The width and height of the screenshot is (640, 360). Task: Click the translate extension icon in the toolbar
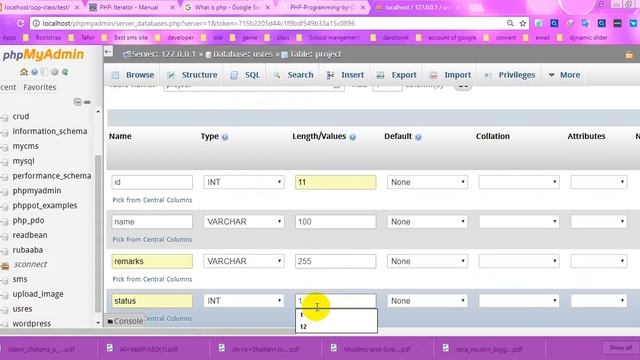pyautogui.click(x=585, y=23)
